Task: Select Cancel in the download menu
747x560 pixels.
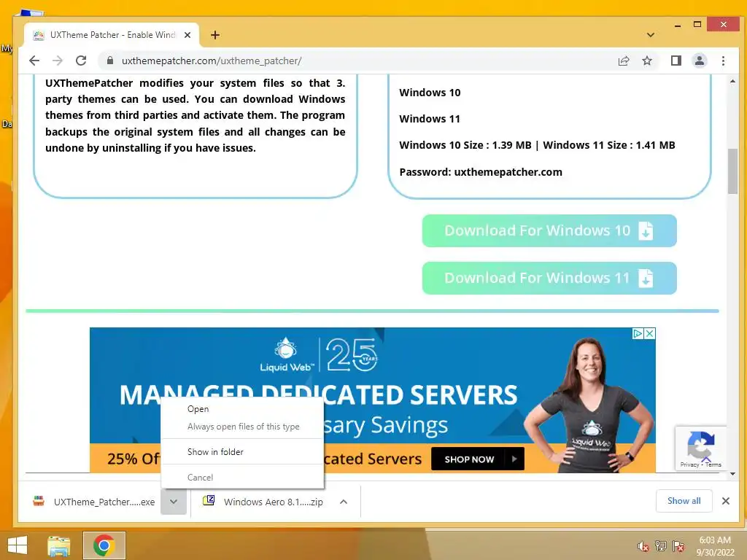Action: click(242, 477)
